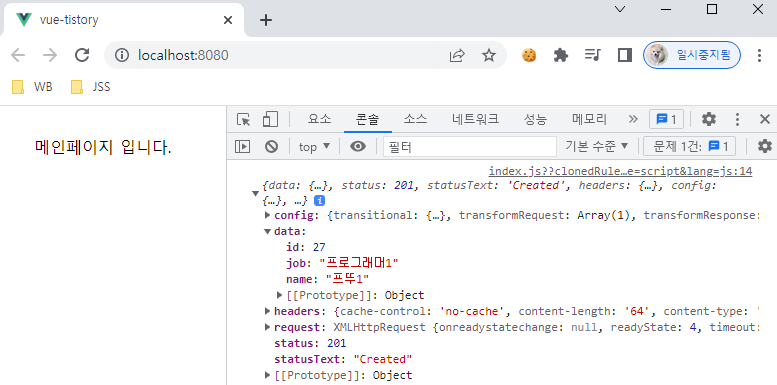
Task: Select the id value 27
Action: pos(319,247)
